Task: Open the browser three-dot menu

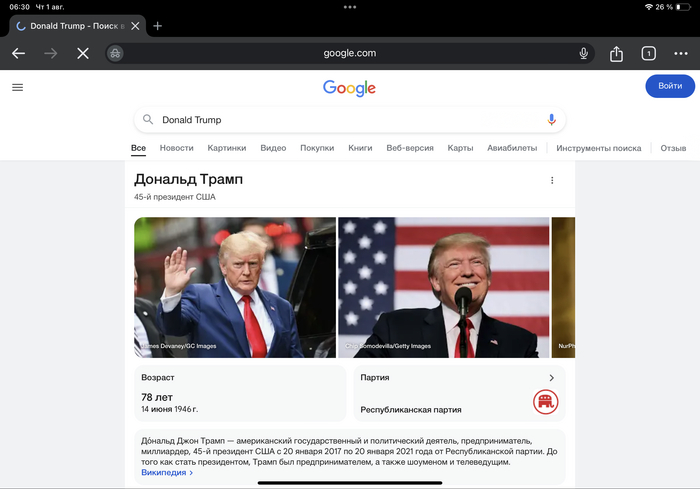Action: pos(680,54)
